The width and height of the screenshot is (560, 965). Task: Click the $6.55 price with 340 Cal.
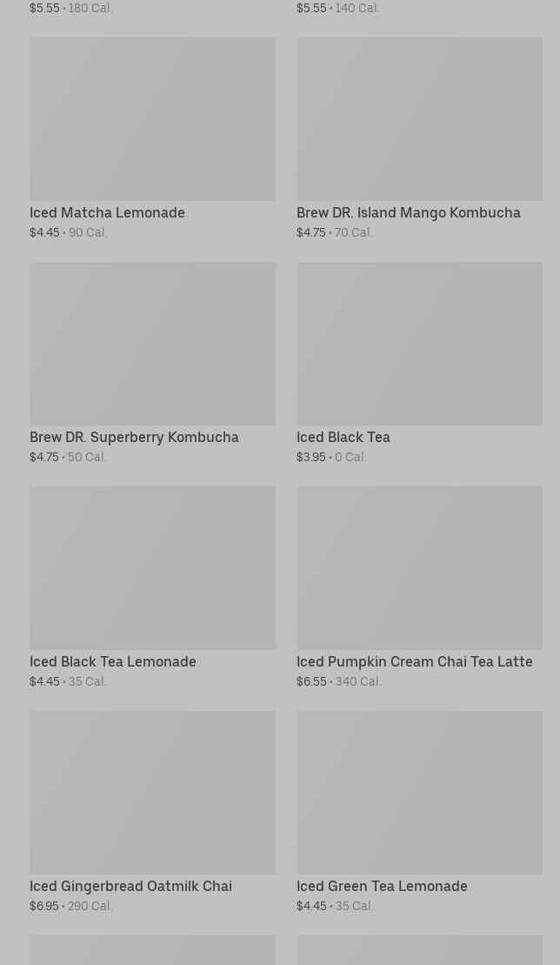311,681
